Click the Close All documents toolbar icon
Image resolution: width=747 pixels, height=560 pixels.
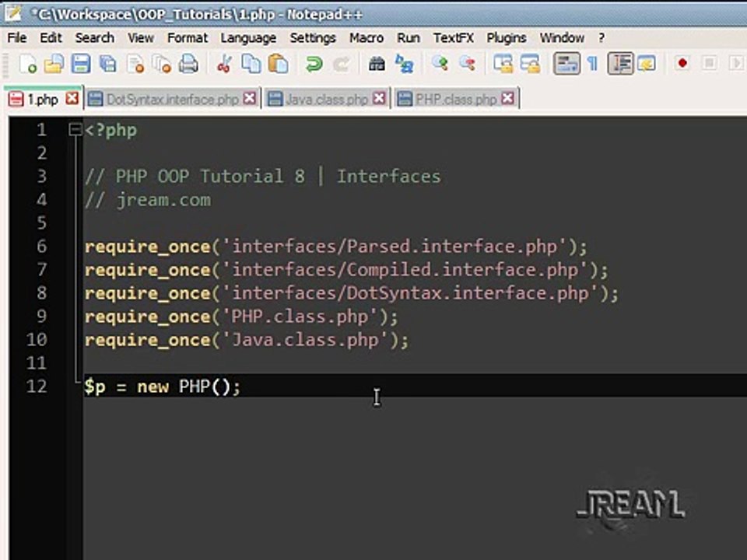(x=162, y=63)
